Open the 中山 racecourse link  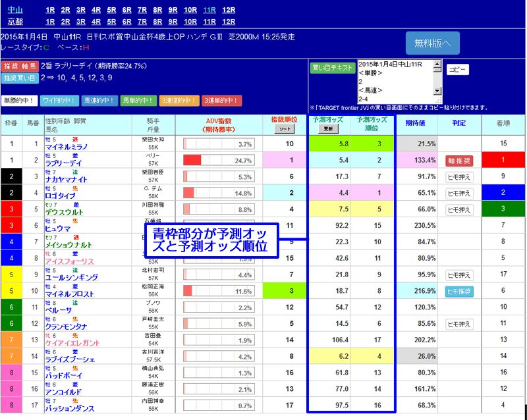[x=15, y=10]
